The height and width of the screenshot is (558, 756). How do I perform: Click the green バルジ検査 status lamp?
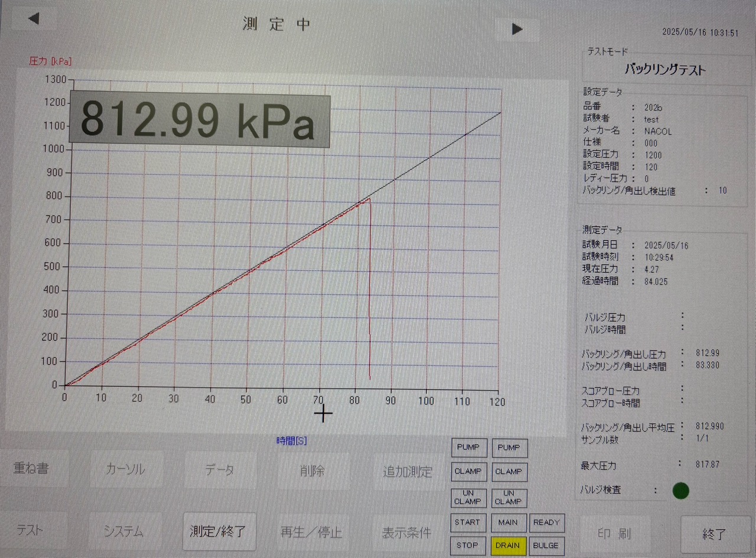(680, 491)
